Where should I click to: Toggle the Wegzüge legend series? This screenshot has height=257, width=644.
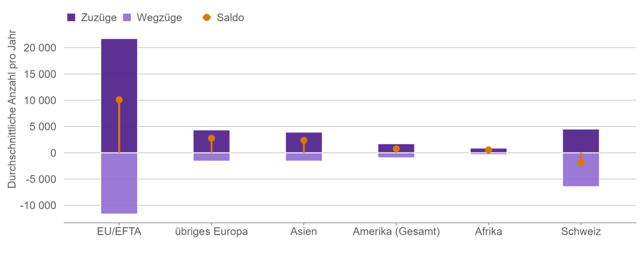point(159,17)
